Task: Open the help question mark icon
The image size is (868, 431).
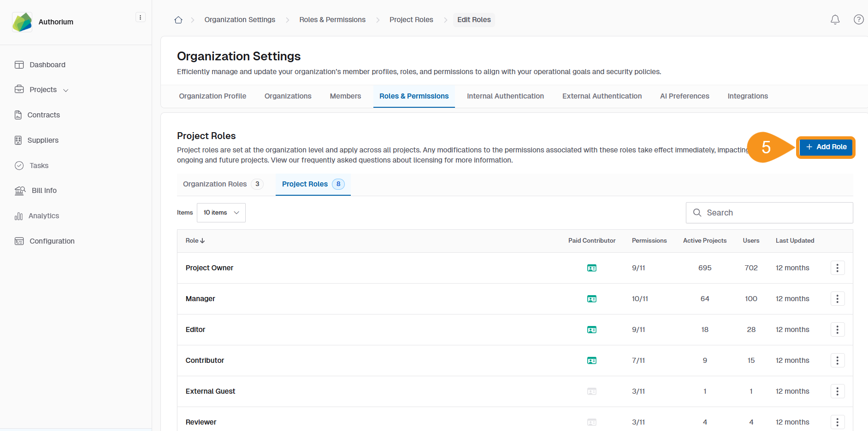Action: click(858, 19)
